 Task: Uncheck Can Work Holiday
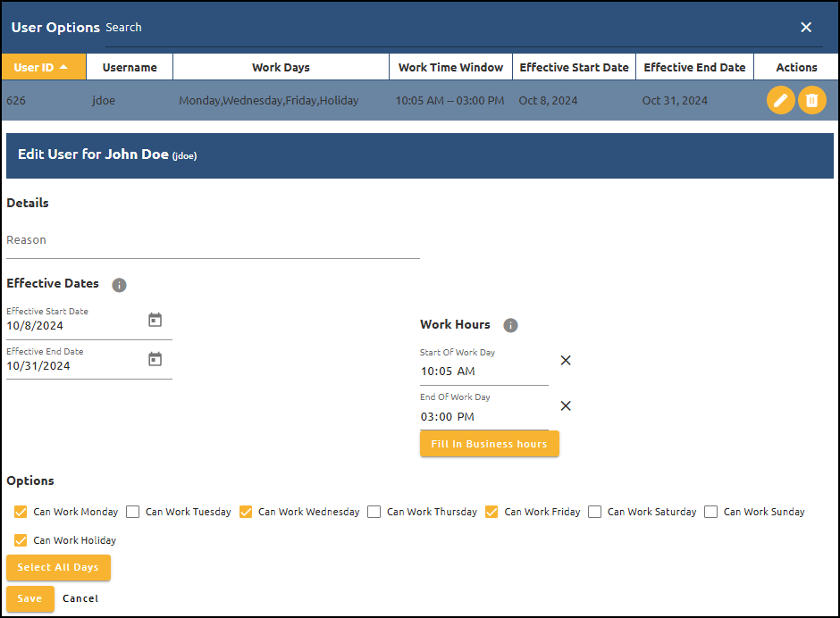point(20,540)
